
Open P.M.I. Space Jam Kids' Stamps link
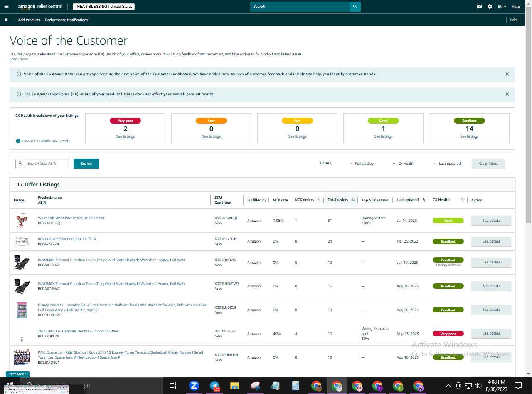point(121,355)
